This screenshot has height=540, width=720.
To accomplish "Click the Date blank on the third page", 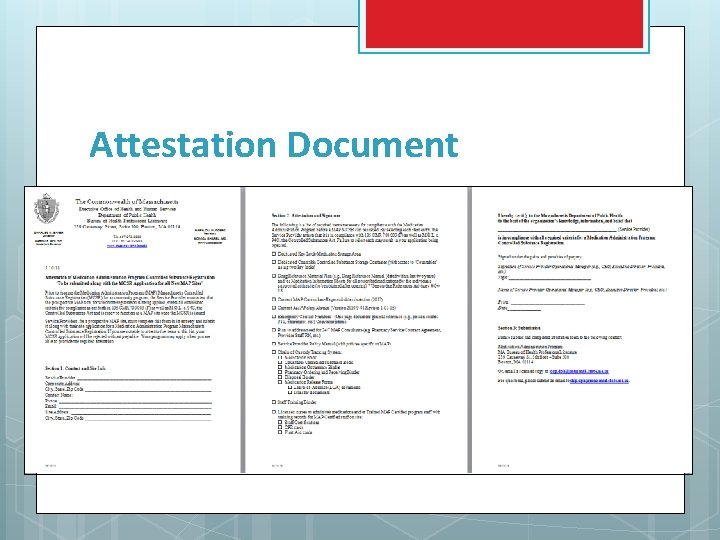I will tap(524, 309).
